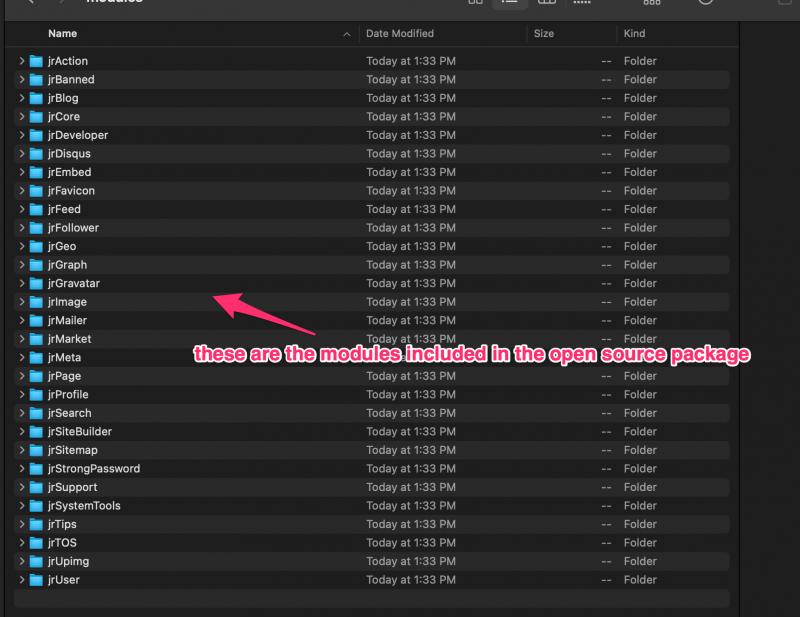Select the jrSearch row's Date Modified cell
This screenshot has height=617, width=800.
[x=411, y=413]
